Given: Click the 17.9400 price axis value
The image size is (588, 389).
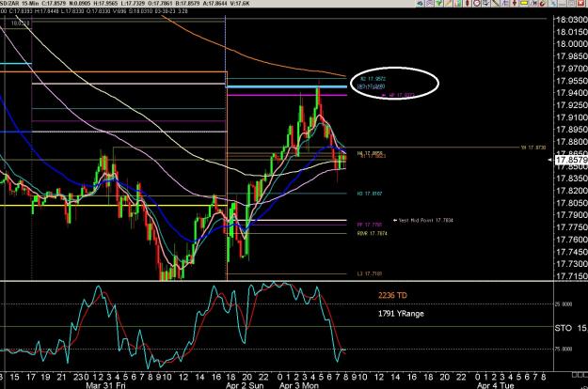Looking at the screenshot, I should click(x=571, y=92).
